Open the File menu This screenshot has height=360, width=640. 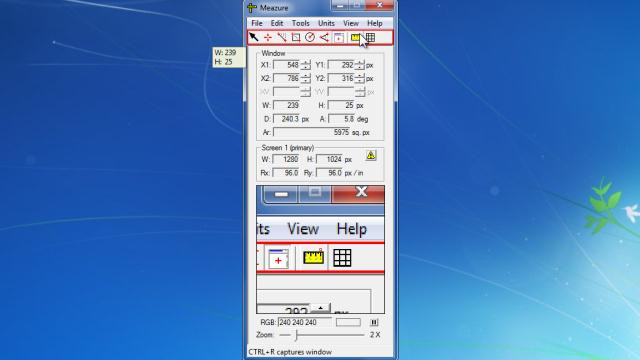(x=257, y=23)
